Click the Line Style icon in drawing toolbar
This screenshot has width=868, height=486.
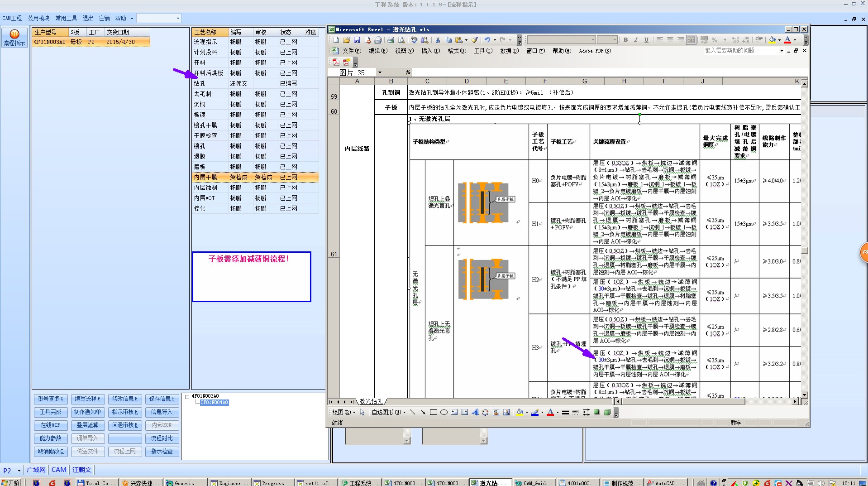[x=565, y=412]
